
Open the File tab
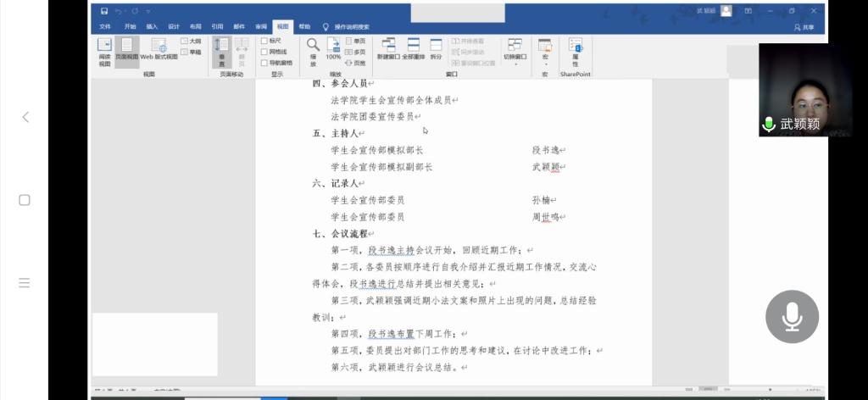coord(105,26)
